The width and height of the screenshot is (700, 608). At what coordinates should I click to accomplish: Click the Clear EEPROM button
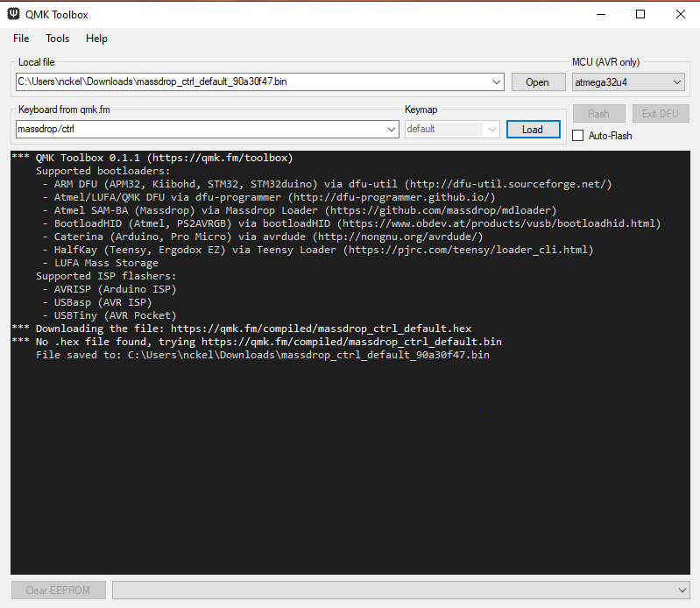coord(58,590)
